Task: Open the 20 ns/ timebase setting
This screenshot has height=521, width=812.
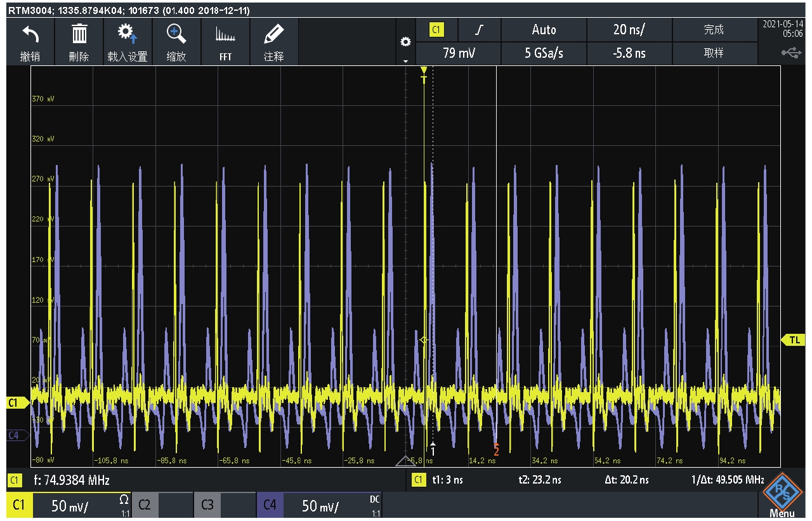Action: pyautogui.click(x=629, y=30)
